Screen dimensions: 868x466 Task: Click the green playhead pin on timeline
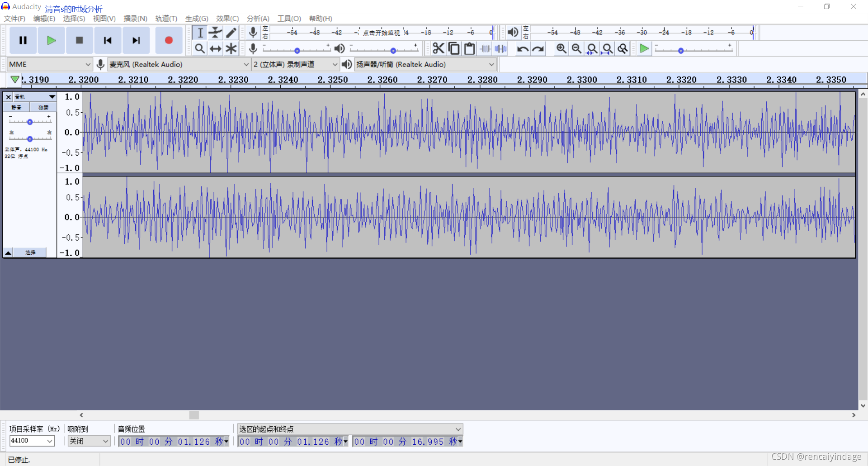click(x=15, y=80)
